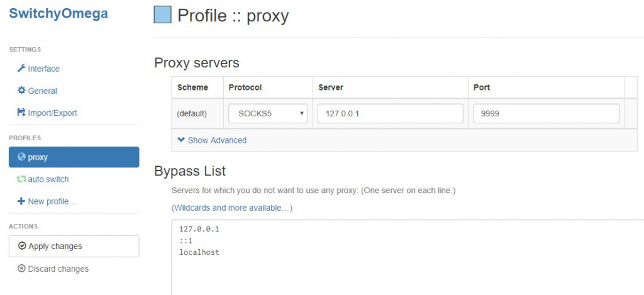Click the auto switch arrows icon
644x295 pixels.
point(21,179)
